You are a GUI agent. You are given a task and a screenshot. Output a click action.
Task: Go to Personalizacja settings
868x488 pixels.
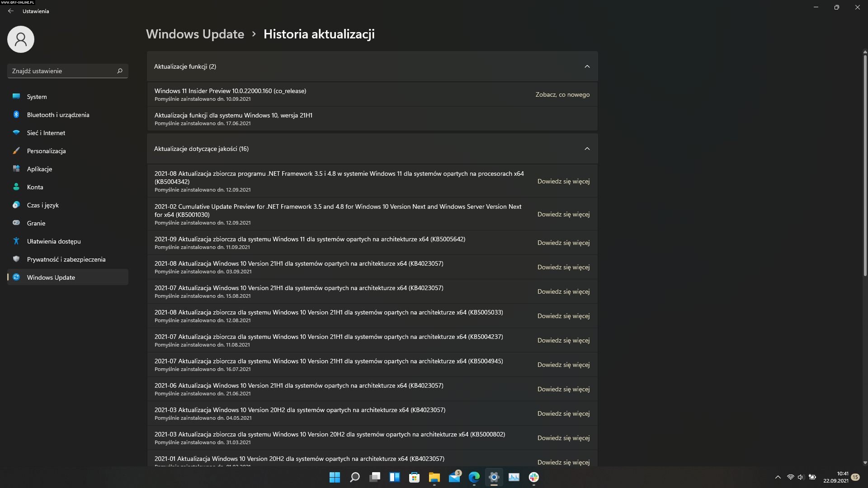46,151
